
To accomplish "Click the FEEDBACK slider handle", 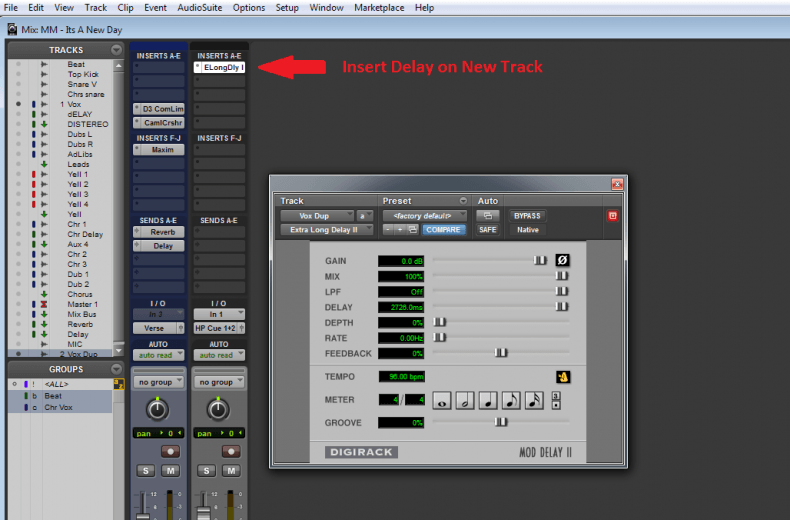I will point(501,353).
